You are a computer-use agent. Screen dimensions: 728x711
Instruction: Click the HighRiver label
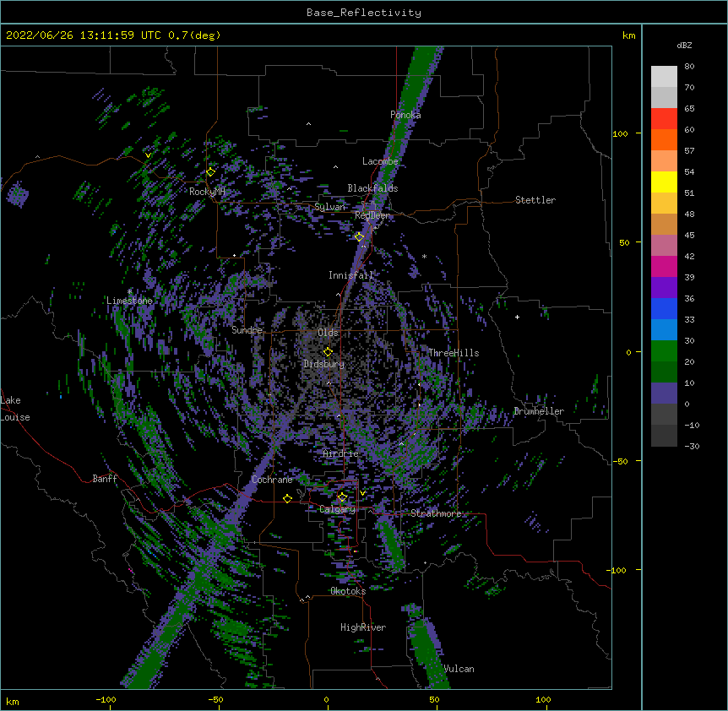(363, 627)
